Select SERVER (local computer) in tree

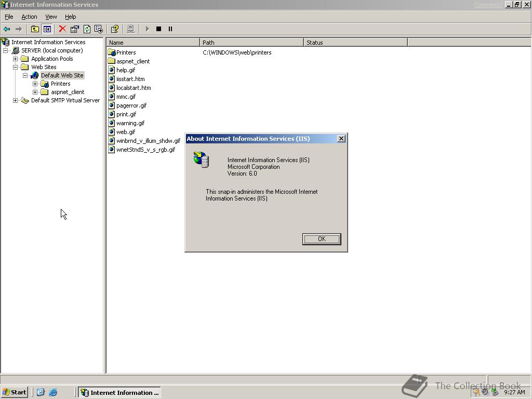tap(52, 50)
